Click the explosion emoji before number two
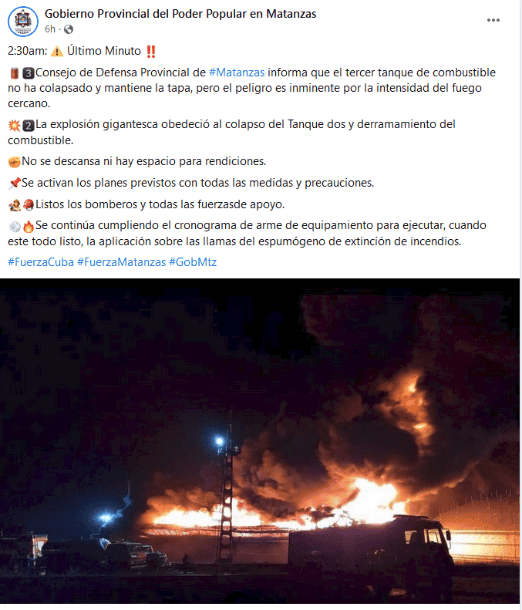This screenshot has height=610, width=522. pos(14,125)
